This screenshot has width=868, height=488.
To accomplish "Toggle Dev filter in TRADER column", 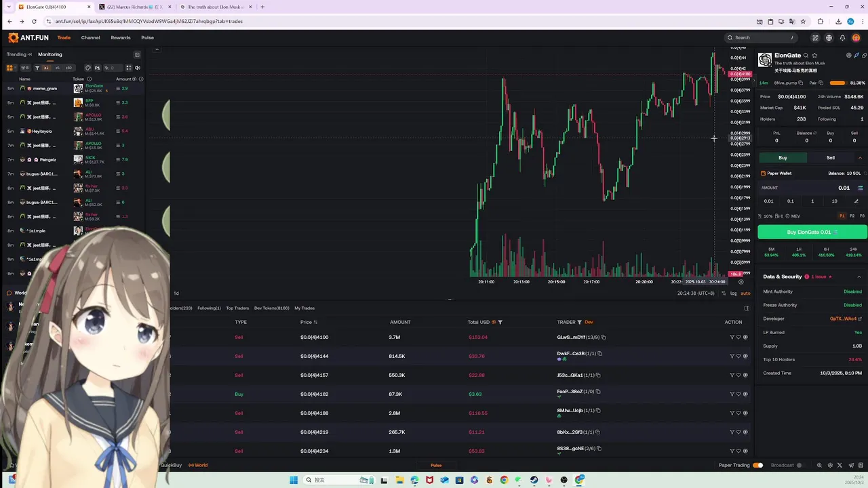I will tap(589, 322).
